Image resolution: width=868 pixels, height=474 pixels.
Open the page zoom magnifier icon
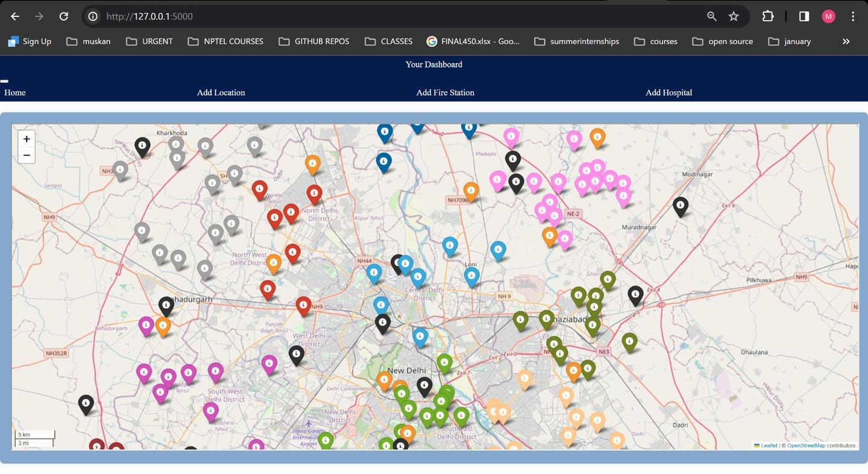click(x=712, y=16)
